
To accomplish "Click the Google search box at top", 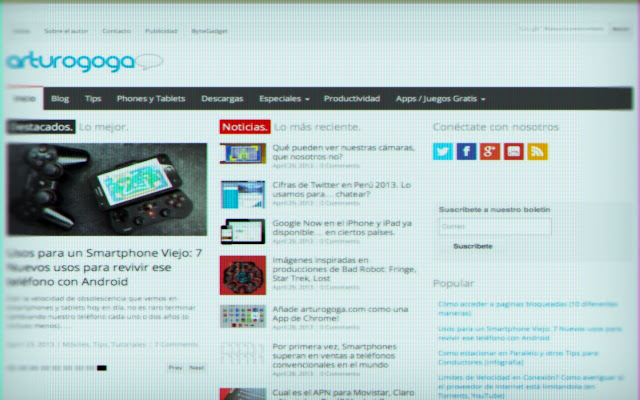I will click(x=562, y=29).
